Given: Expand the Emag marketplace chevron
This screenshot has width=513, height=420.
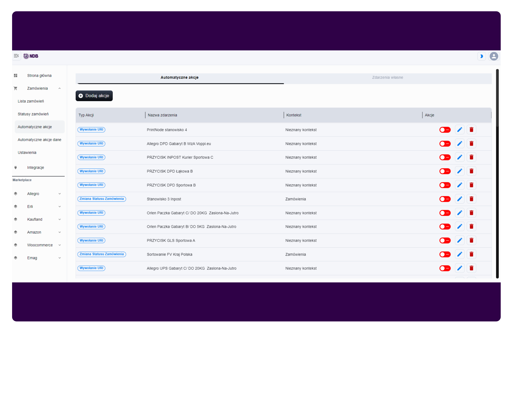Looking at the screenshot, I should (x=59, y=258).
